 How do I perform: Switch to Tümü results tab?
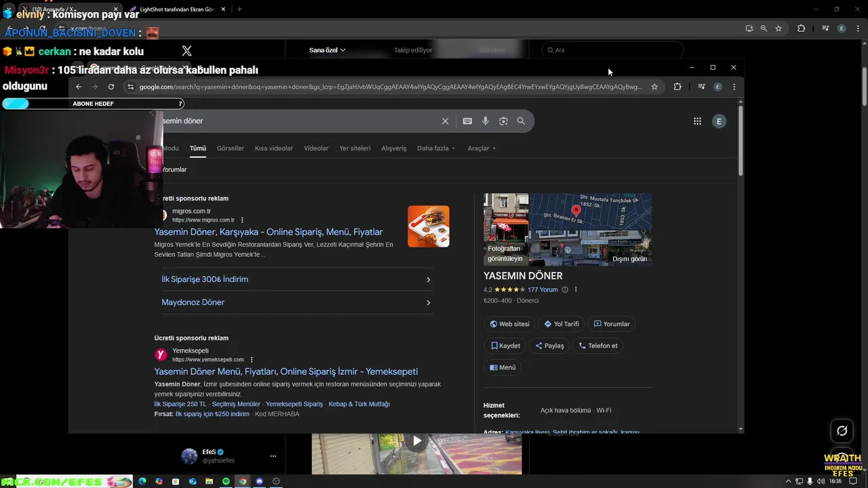pyautogui.click(x=198, y=148)
